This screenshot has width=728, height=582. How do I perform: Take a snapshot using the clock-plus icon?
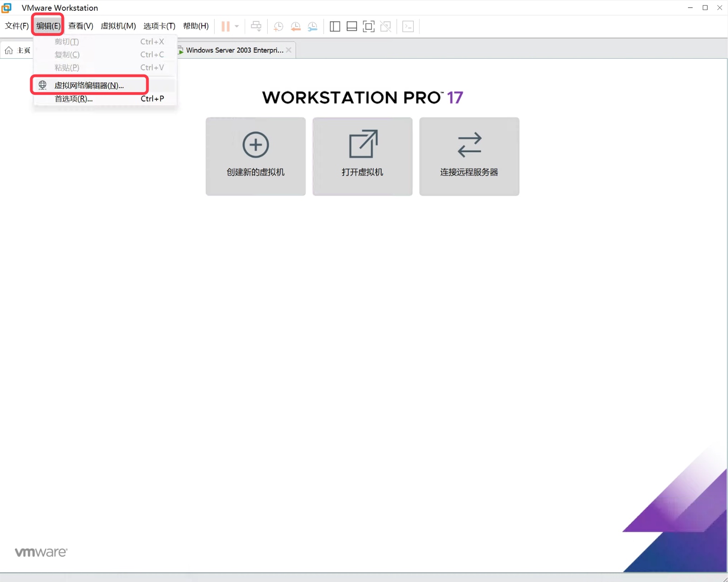pos(278,27)
